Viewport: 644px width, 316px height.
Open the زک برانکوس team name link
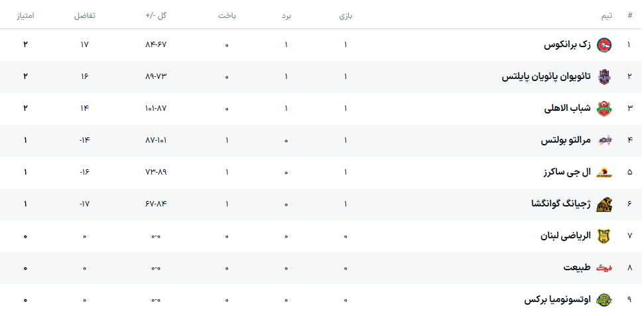(567, 45)
